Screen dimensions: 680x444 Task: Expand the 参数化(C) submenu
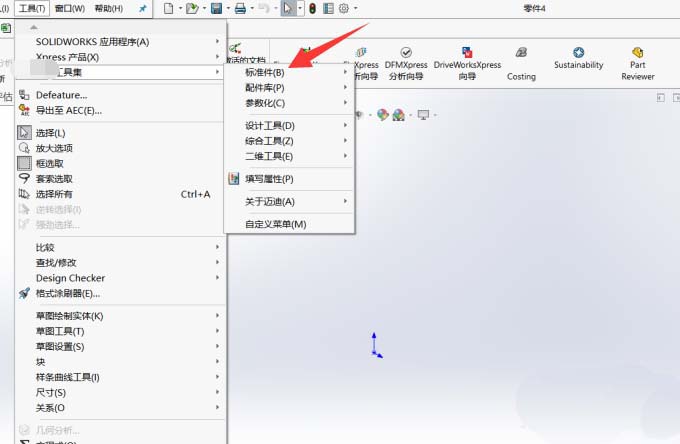coord(289,103)
